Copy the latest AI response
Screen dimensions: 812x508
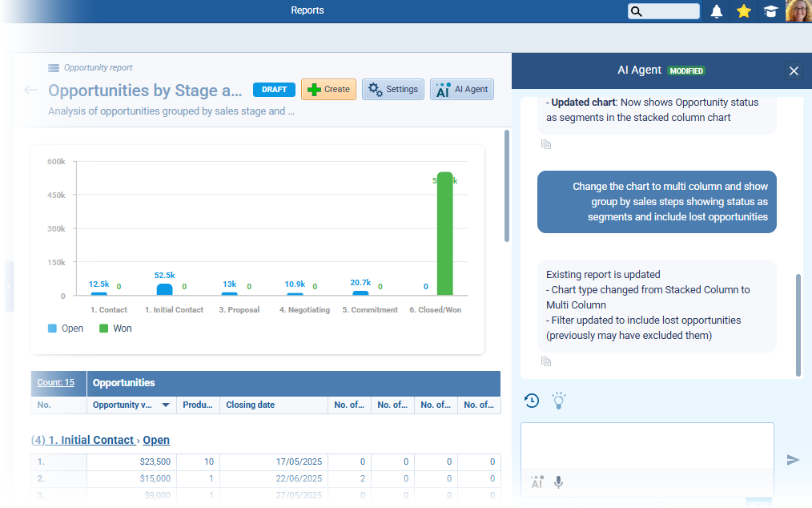pos(546,362)
